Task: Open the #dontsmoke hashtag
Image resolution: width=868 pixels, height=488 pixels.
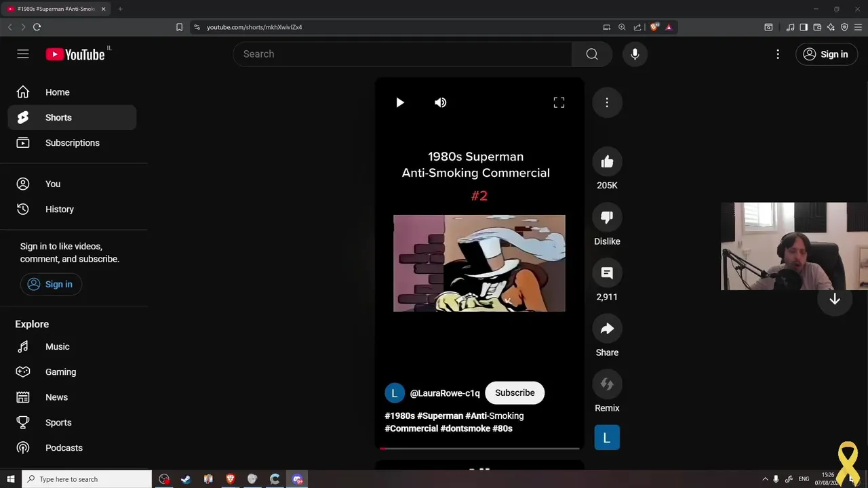Action: (465, 428)
